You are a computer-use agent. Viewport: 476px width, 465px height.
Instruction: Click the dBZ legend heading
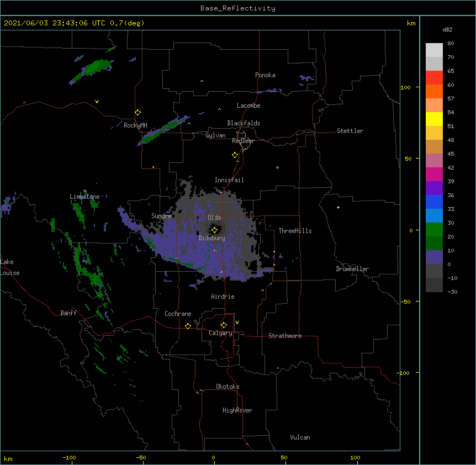point(447,30)
